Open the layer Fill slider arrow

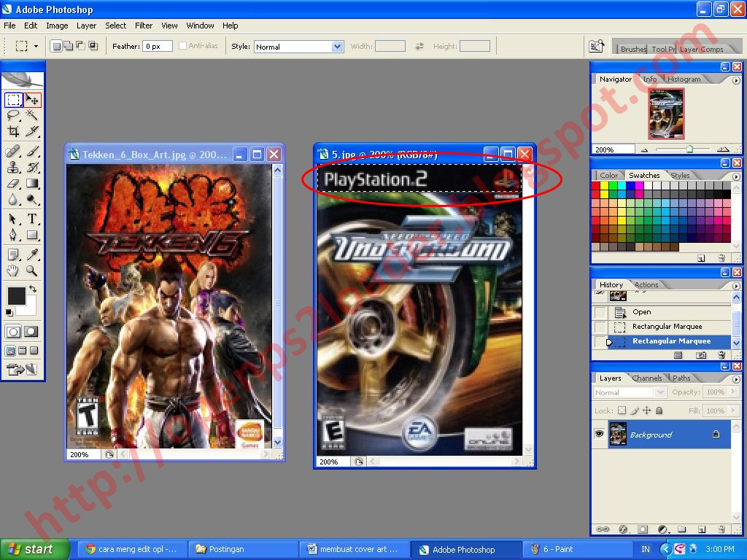(732, 411)
